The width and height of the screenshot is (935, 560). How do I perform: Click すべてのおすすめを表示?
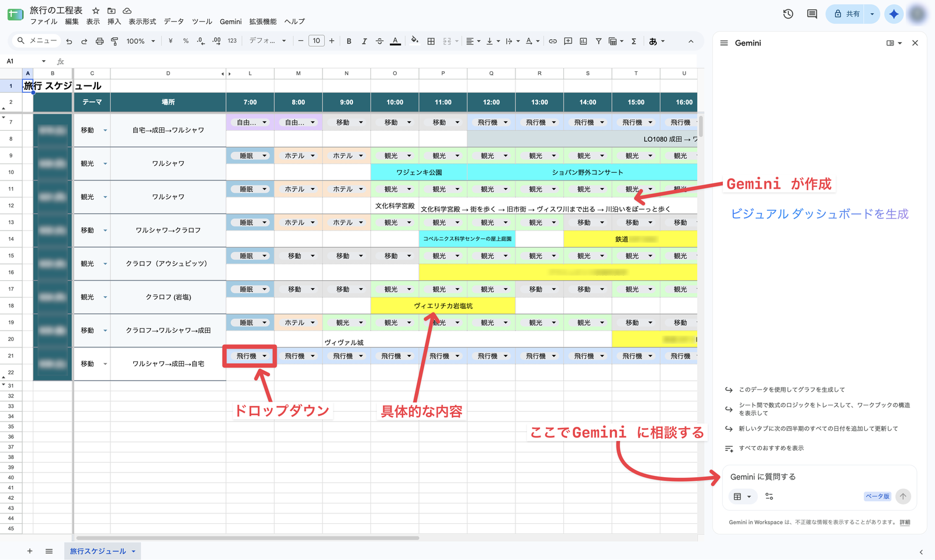[x=771, y=448]
